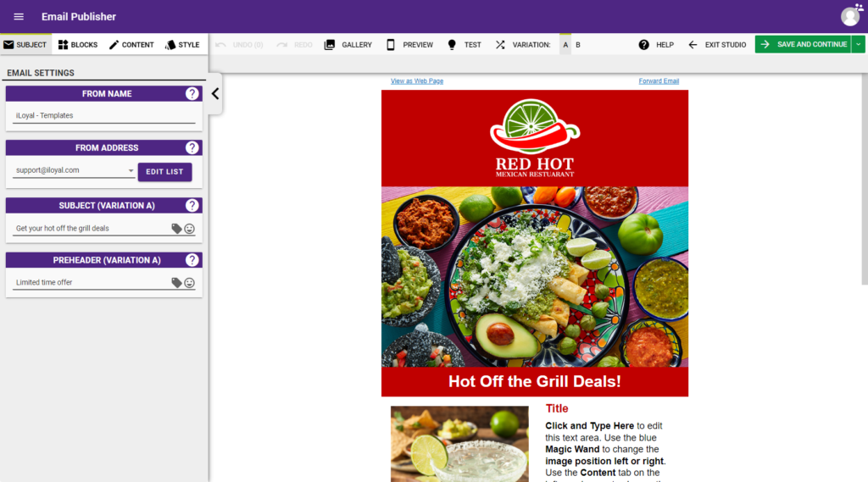
Task: Insert emoji into subject line
Action: click(189, 229)
